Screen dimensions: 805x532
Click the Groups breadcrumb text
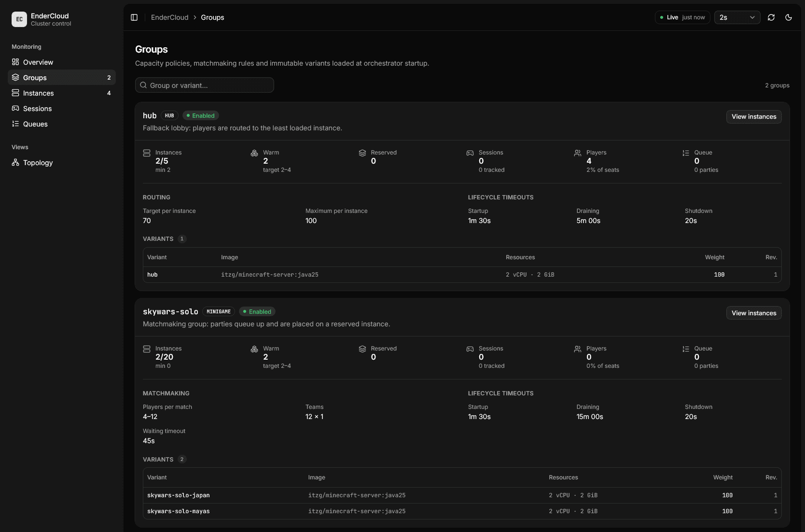coord(212,17)
